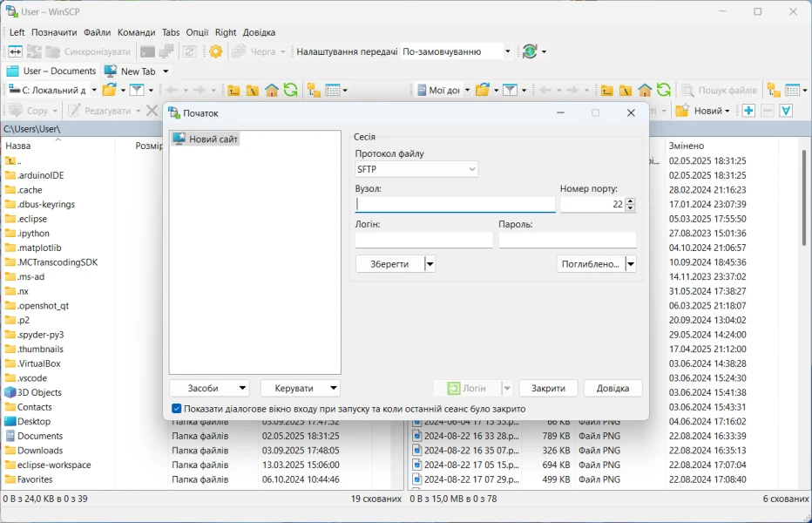This screenshot has height=523, width=812.
Task: Click the right panel open directory folder icon
Action: pyautogui.click(x=482, y=90)
